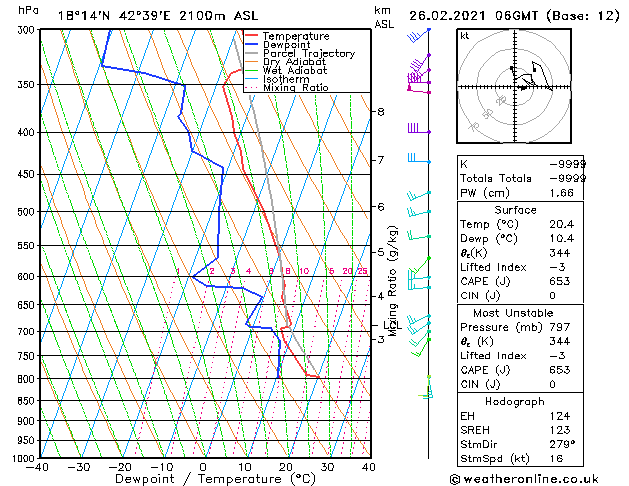The width and height of the screenshot is (629, 486).
Task: Click the -40 temperature axis label
Action: tap(37, 467)
